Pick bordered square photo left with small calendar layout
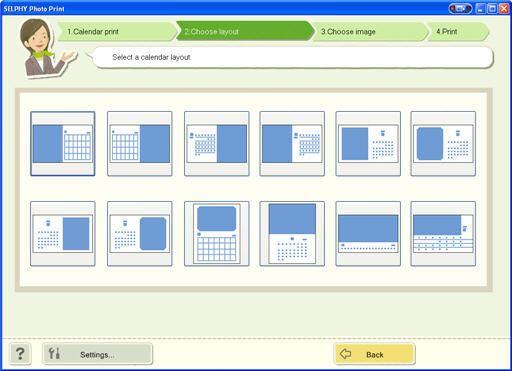The height and width of the screenshot is (371, 512). [x=368, y=144]
